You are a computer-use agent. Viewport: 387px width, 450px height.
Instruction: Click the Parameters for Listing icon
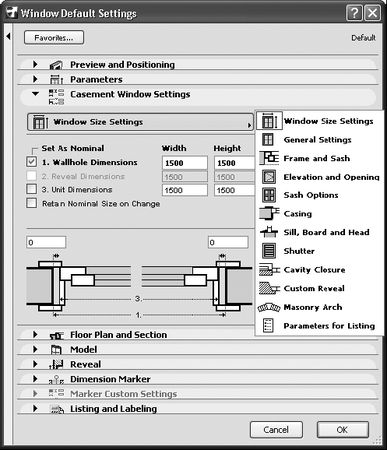click(x=268, y=325)
